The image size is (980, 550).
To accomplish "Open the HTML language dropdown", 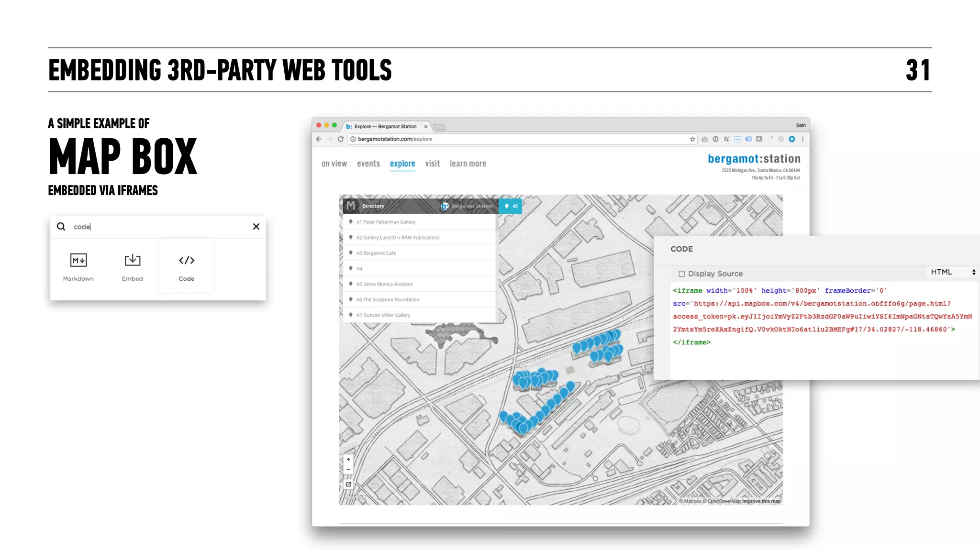I will 953,272.
